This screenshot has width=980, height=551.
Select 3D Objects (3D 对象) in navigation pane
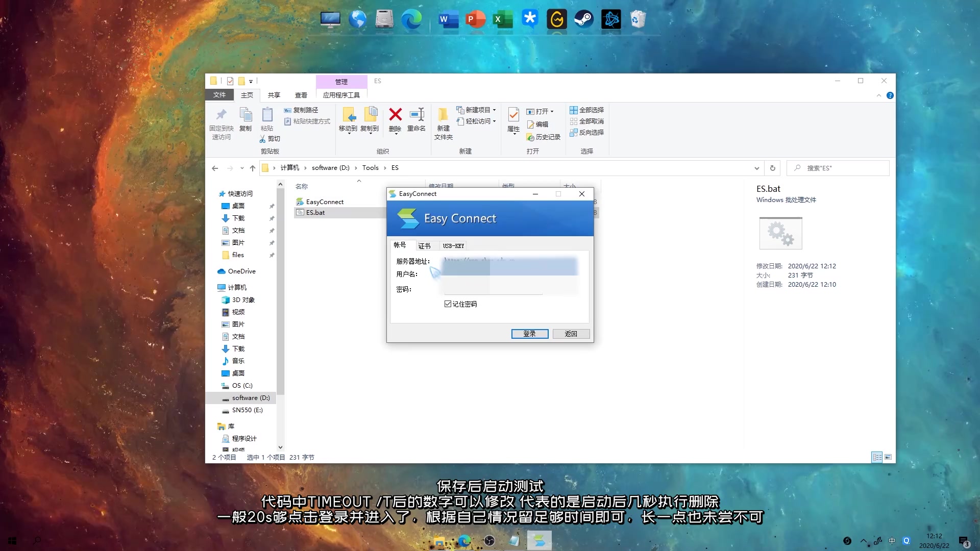click(x=243, y=300)
